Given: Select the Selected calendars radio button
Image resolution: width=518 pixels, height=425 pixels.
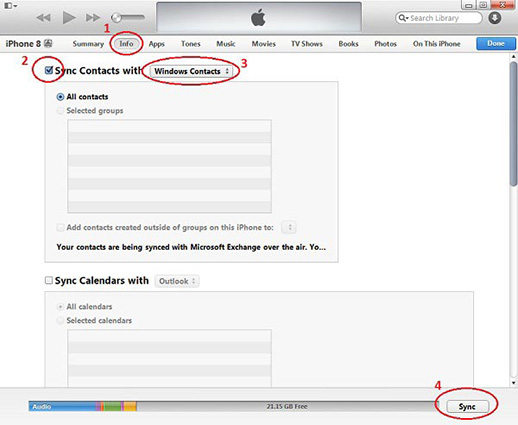Looking at the screenshot, I should click(60, 320).
